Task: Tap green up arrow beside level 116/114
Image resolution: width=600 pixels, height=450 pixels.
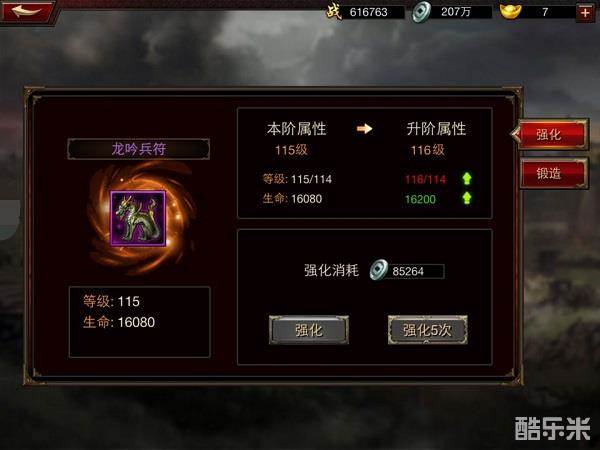Action: 467,178
